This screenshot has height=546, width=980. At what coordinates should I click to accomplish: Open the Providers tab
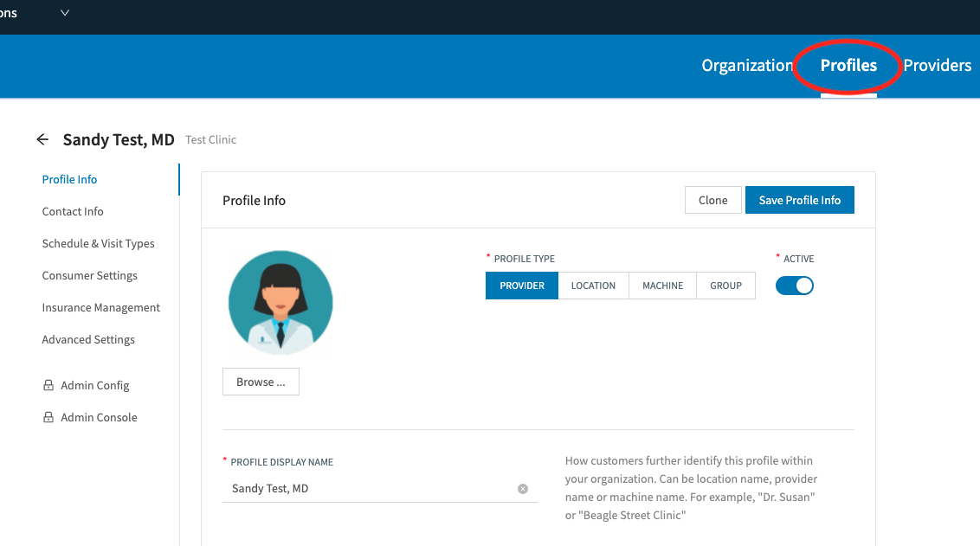(937, 65)
